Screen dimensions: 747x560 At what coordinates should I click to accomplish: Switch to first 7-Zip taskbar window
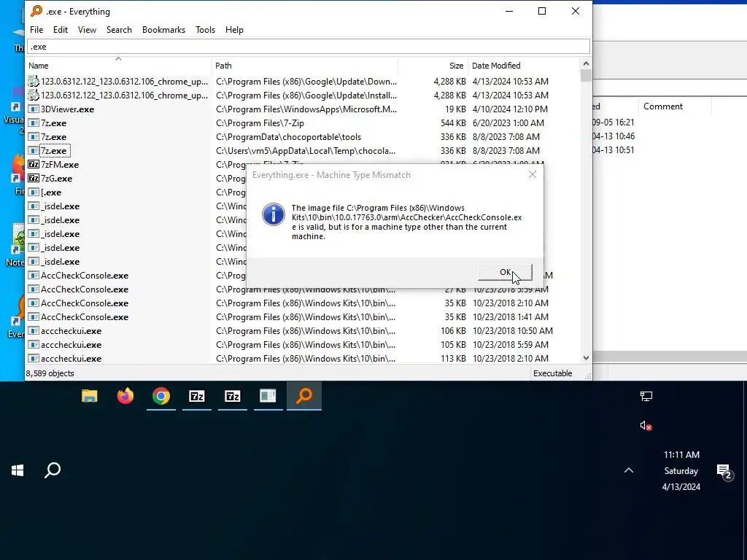[x=197, y=396]
